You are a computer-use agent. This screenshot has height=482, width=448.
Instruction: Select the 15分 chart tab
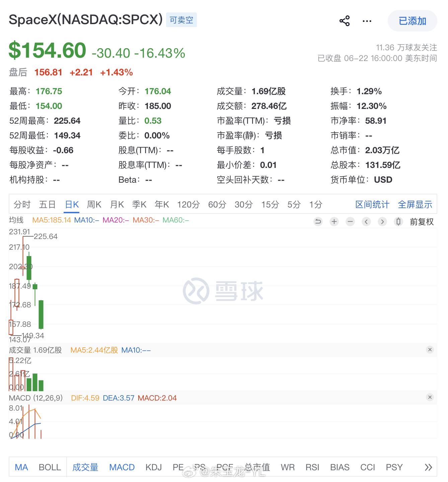pos(270,204)
